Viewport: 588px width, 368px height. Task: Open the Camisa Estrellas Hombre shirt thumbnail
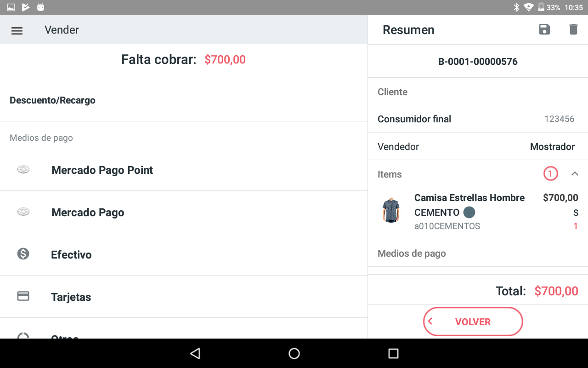[x=391, y=210]
